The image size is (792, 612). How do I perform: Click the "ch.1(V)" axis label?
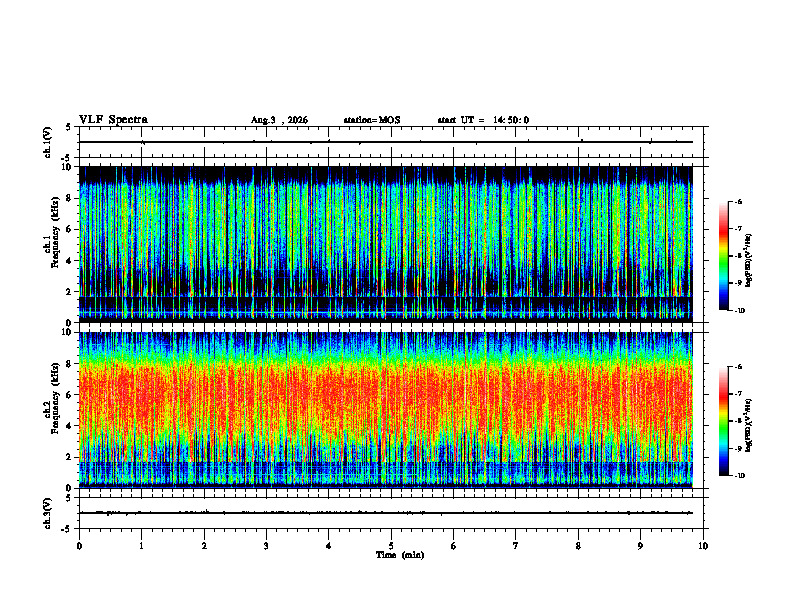(x=48, y=142)
